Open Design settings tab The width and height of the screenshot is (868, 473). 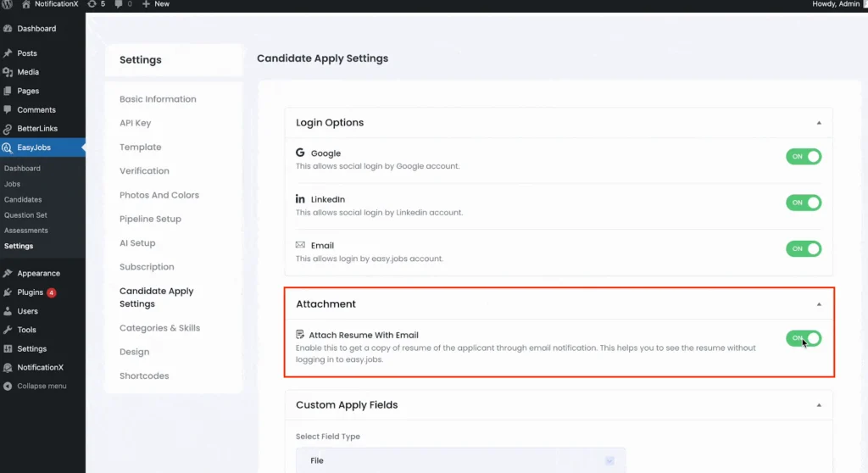pyautogui.click(x=135, y=352)
